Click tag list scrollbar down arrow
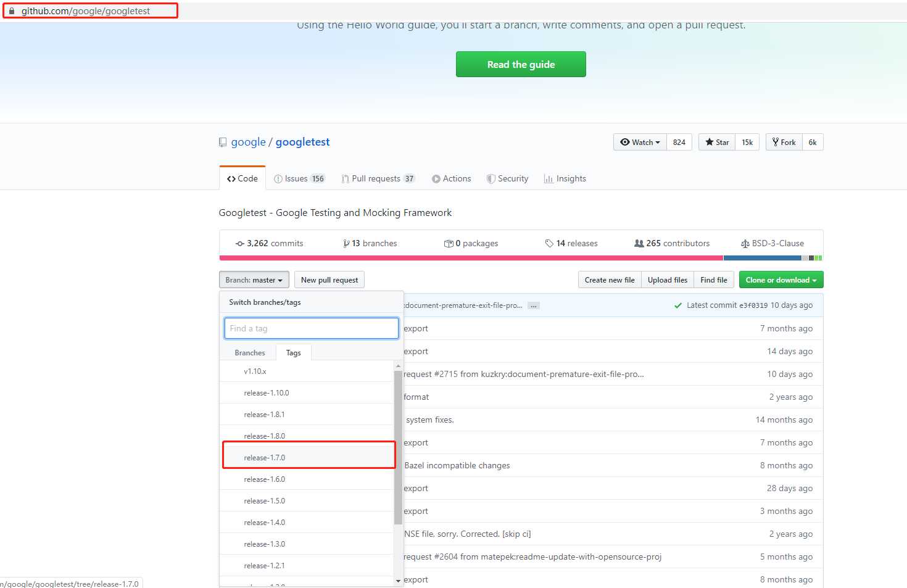This screenshot has height=588, width=907. [398, 581]
